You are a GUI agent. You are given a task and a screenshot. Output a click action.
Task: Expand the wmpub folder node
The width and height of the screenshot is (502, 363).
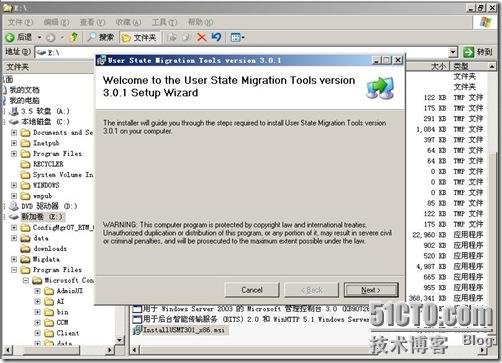pos(14,196)
